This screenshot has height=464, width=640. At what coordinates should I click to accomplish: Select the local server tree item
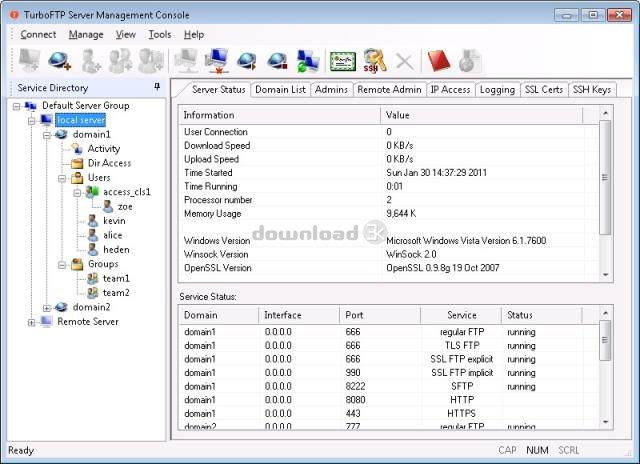pos(80,120)
